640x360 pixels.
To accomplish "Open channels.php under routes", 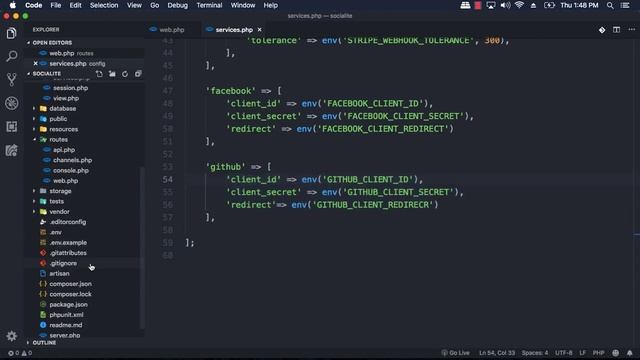I will 72,160.
